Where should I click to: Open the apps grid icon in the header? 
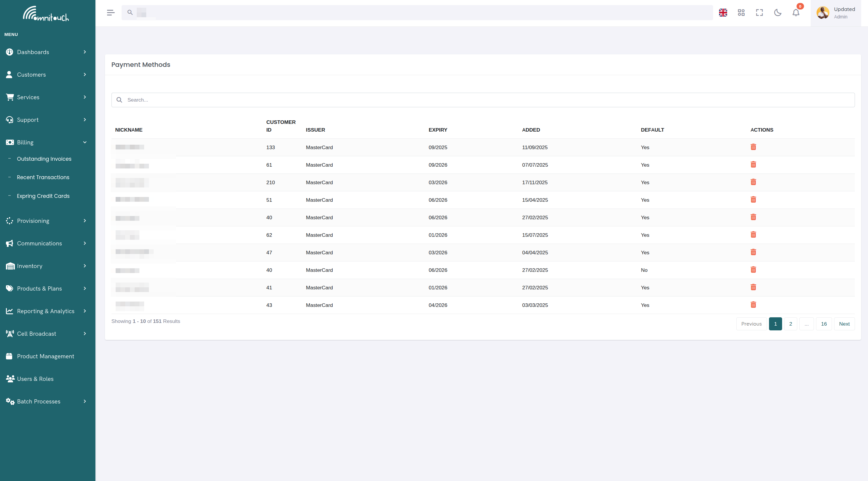741,12
